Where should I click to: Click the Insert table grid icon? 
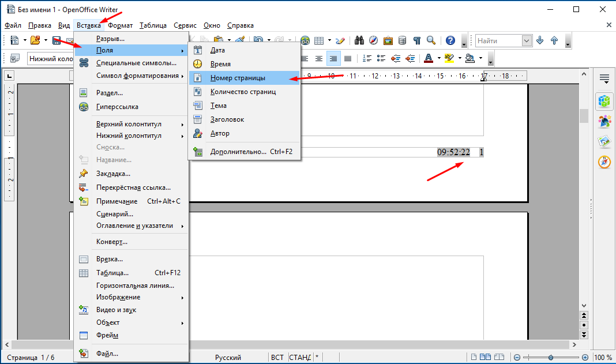point(319,40)
